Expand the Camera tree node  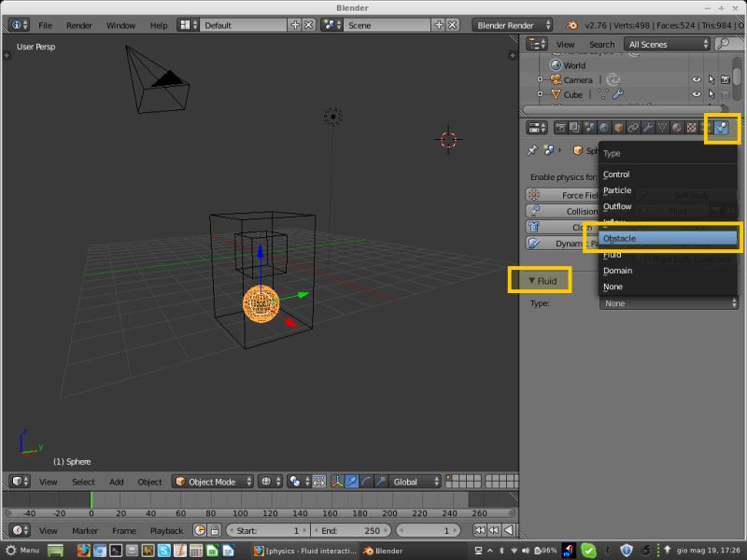coord(540,79)
